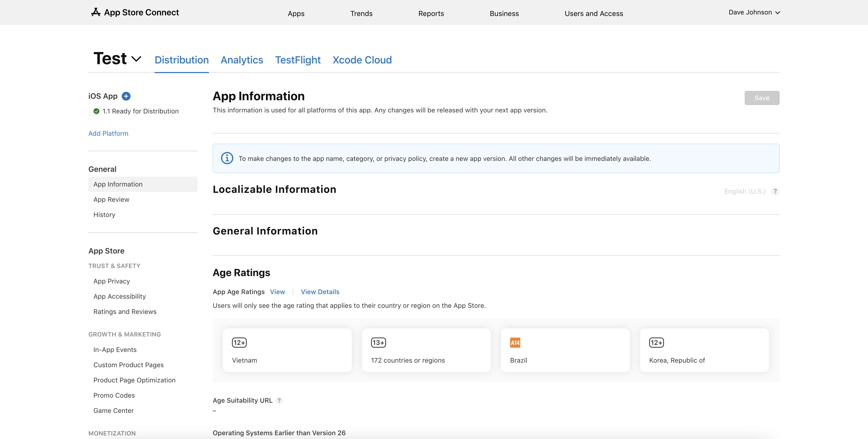Click the 12+ rating badge for Korea, Republic of

click(x=656, y=343)
